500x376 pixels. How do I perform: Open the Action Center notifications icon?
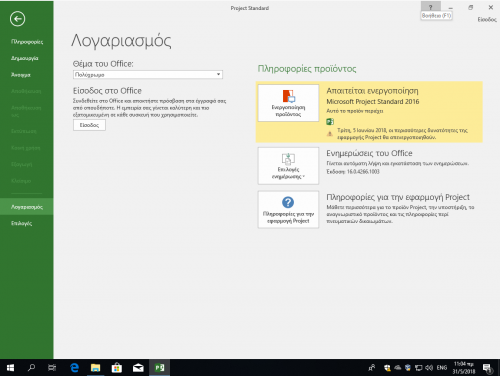(488, 368)
